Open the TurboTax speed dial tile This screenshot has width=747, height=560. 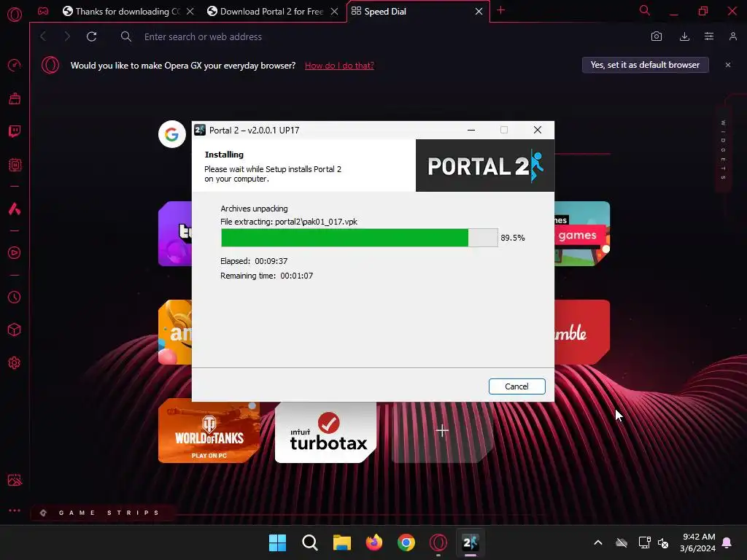(326, 432)
